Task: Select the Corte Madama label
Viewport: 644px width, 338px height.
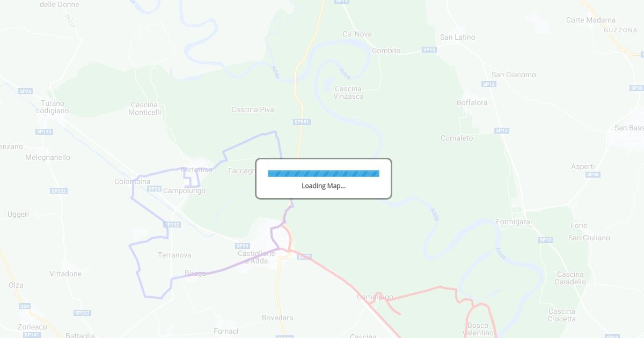Action: (x=591, y=20)
